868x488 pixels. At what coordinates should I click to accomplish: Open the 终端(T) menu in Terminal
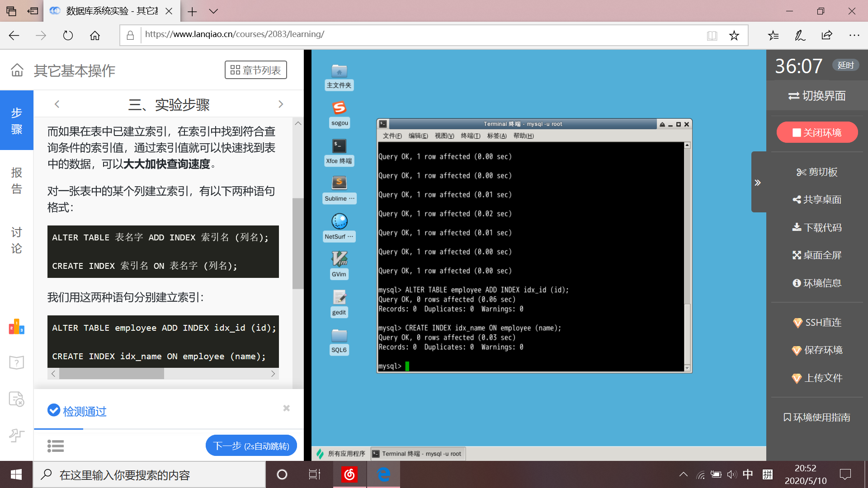(470, 136)
